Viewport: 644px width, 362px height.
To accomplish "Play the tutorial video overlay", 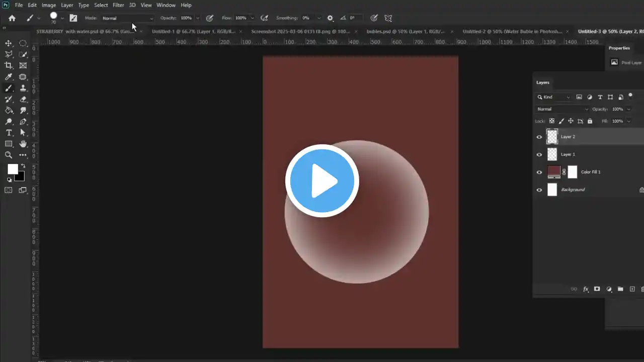I will (x=322, y=180).
